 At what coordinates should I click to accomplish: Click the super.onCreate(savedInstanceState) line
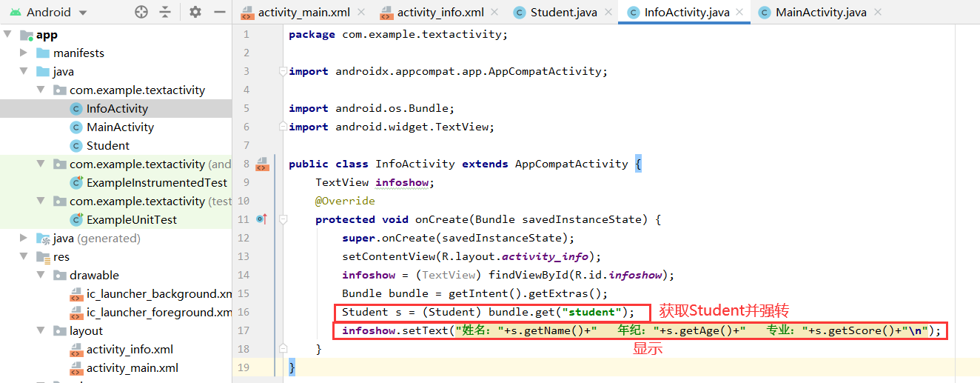(x=458, y=238)
